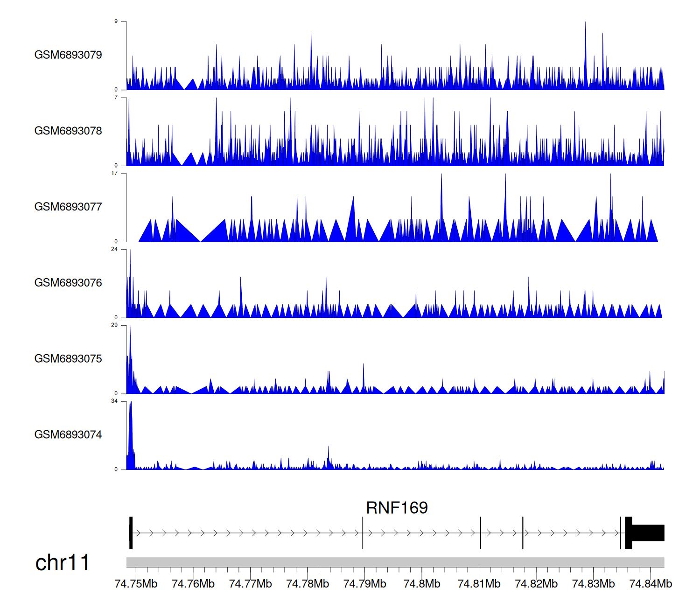Click the y-axis maximum 17 on GSM6893077
The image size is (700, 616).
(114, 174)
